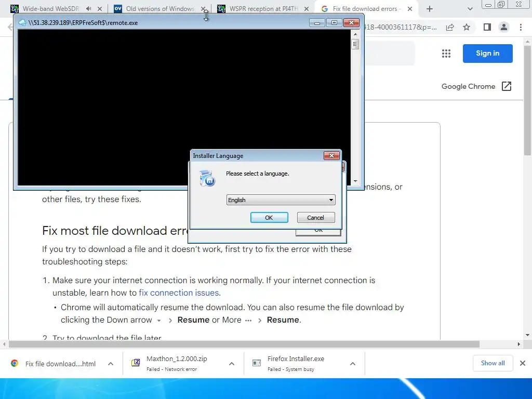Click the share page icon in the address bar

click(450, 27)
